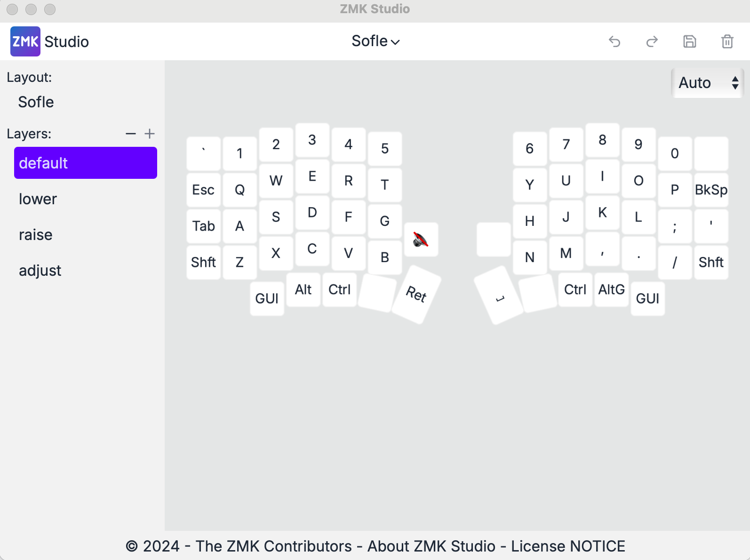Open the Sofle keyboard dropdown
This screenshot has width=750, height=560.
click(375, 41)
